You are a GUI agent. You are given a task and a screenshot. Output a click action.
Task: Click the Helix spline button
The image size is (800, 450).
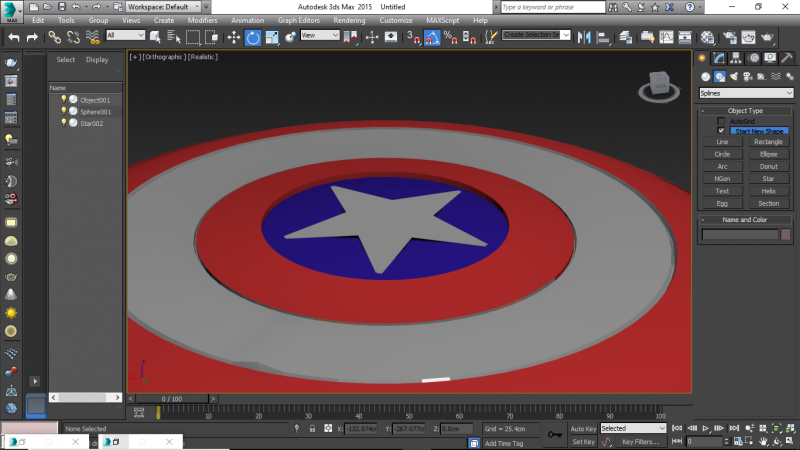point(768,191)
